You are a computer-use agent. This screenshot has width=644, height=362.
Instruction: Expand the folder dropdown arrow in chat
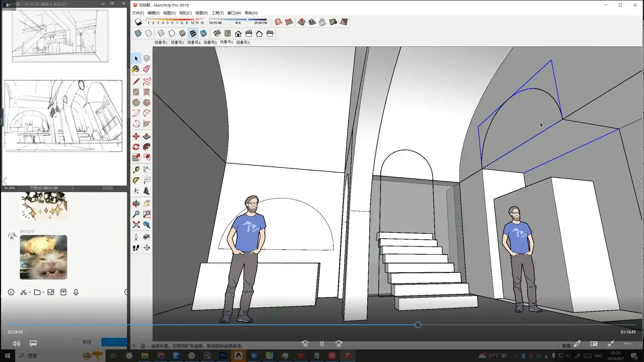43,292
